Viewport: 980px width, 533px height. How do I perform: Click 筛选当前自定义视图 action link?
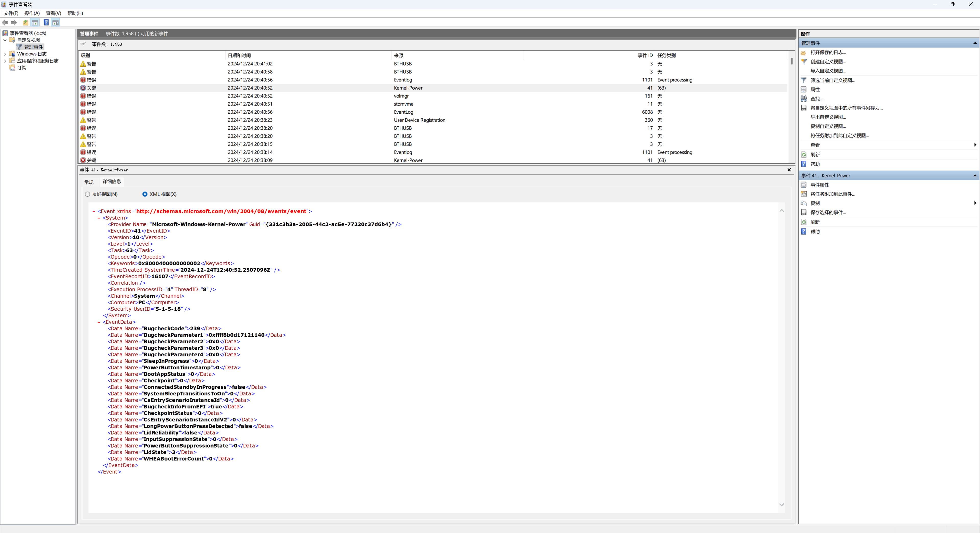click(x=832, y=80)
